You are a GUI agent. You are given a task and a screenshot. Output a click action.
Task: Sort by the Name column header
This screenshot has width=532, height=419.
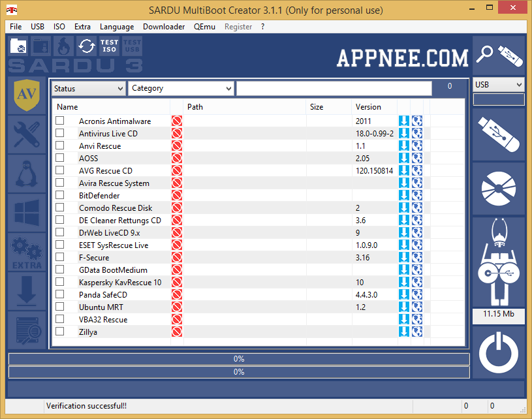coord(111,107)
